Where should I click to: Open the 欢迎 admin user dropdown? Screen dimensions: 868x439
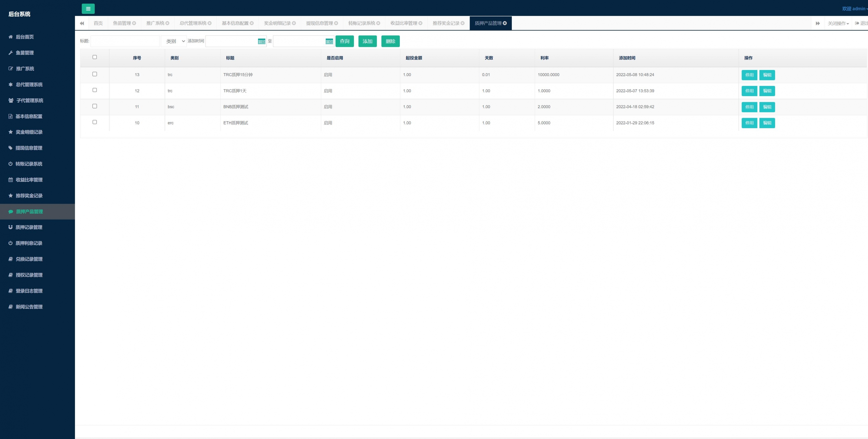[854, 9]
